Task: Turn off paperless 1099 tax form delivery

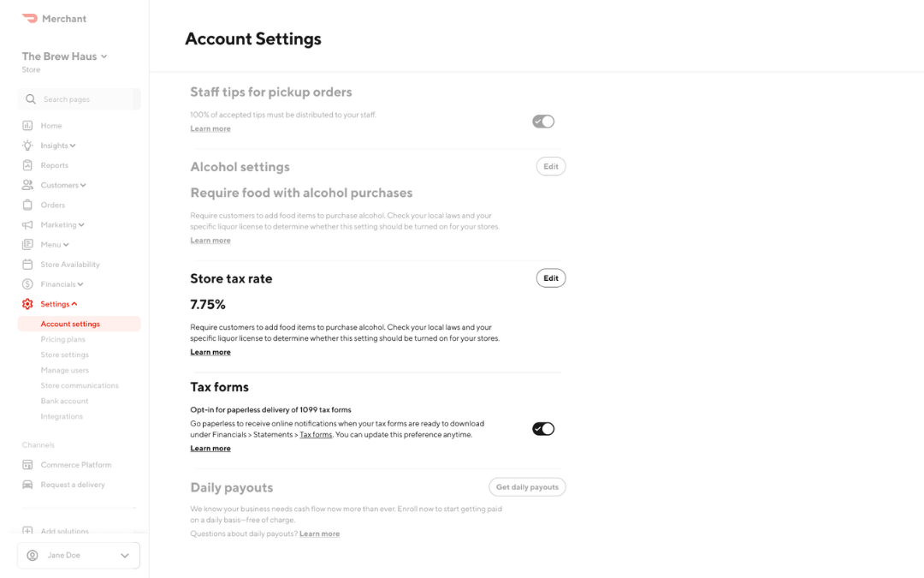Action: tap(542, 428)
